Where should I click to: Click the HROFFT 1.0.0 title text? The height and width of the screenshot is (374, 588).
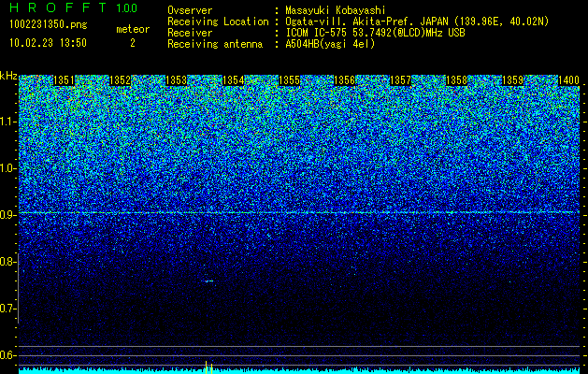pos(73,7)
